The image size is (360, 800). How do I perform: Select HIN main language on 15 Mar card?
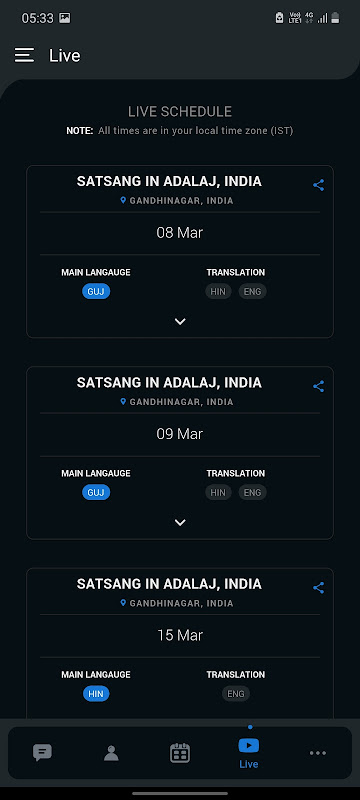point(96,694)
